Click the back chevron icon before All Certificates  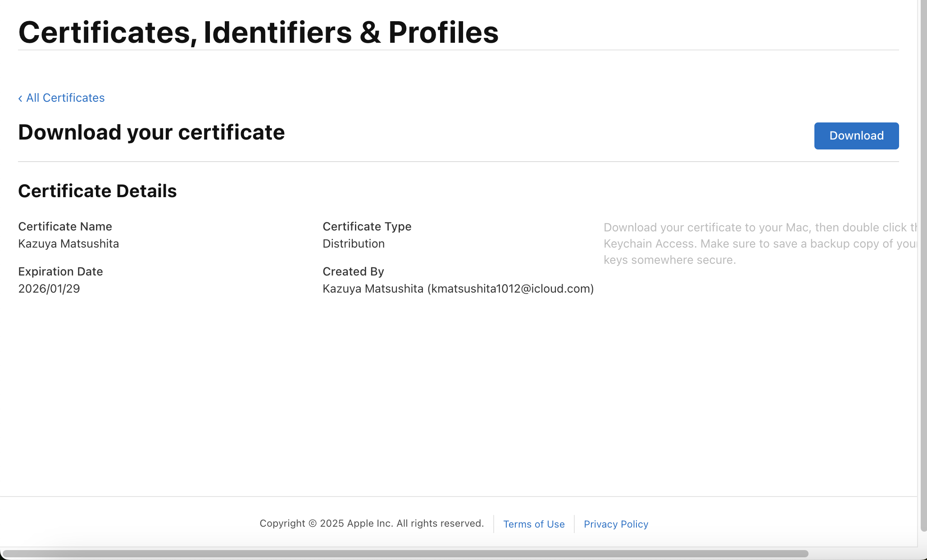click(x=21, y=98)
